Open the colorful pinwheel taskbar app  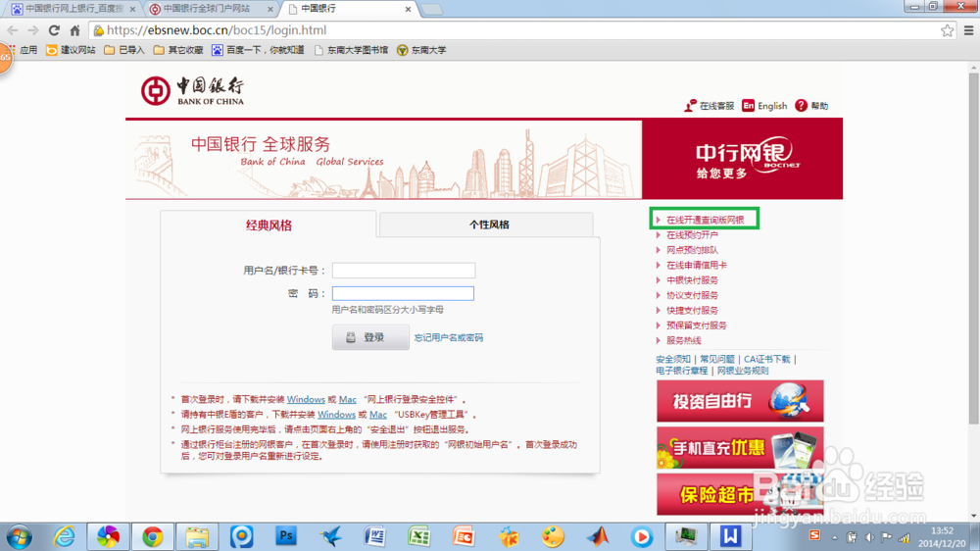[108, 537]
